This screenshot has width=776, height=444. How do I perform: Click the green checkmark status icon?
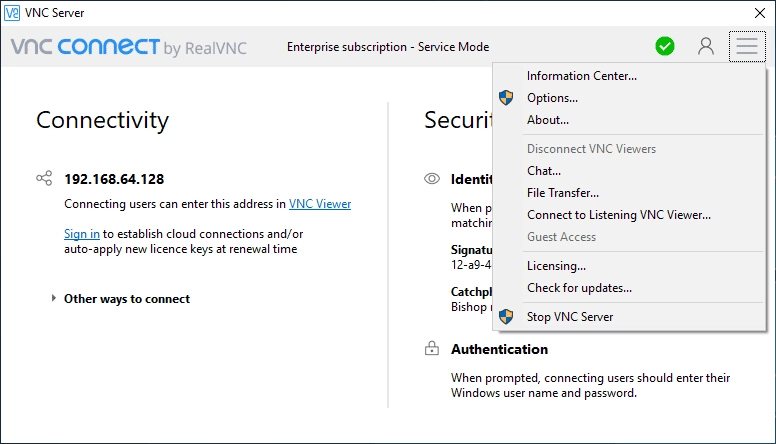point(665,47)
